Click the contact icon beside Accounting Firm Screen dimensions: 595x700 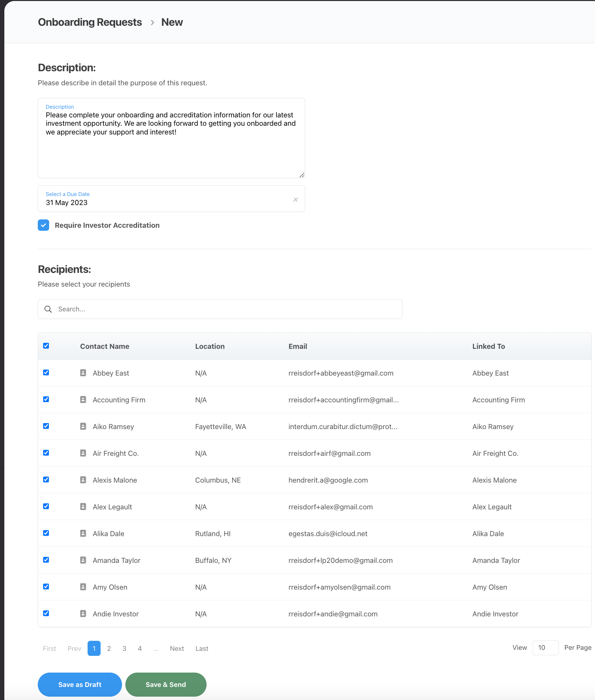tap(83, 399)
